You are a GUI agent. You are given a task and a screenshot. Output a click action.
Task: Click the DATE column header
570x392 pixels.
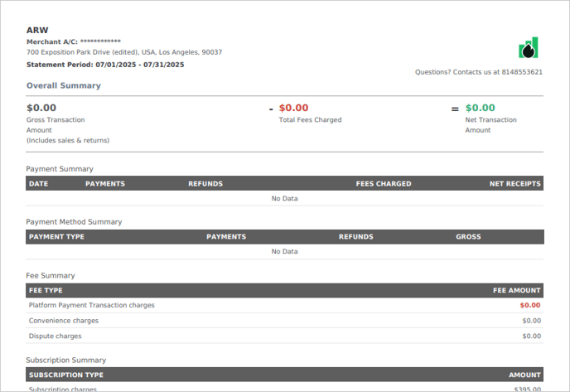point(38,184)
